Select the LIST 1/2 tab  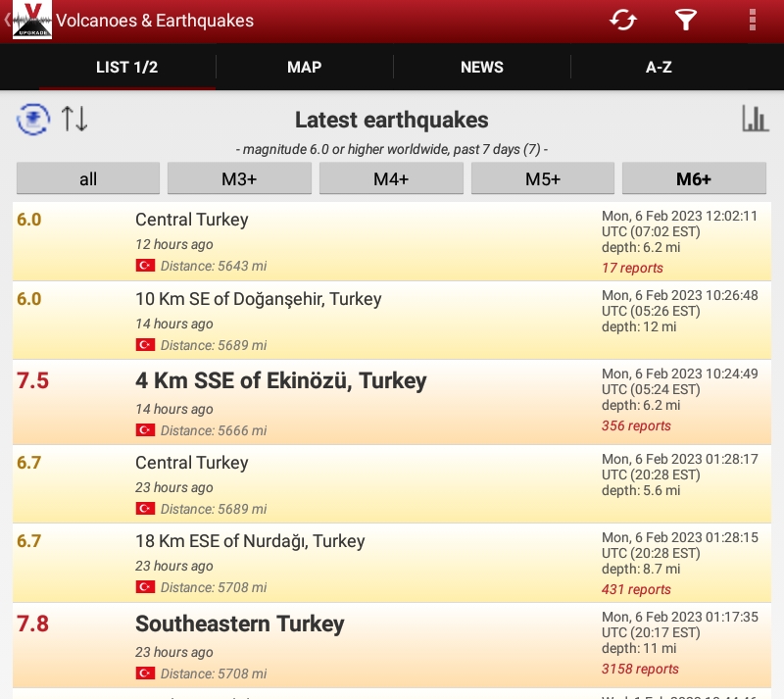[126, 68]
